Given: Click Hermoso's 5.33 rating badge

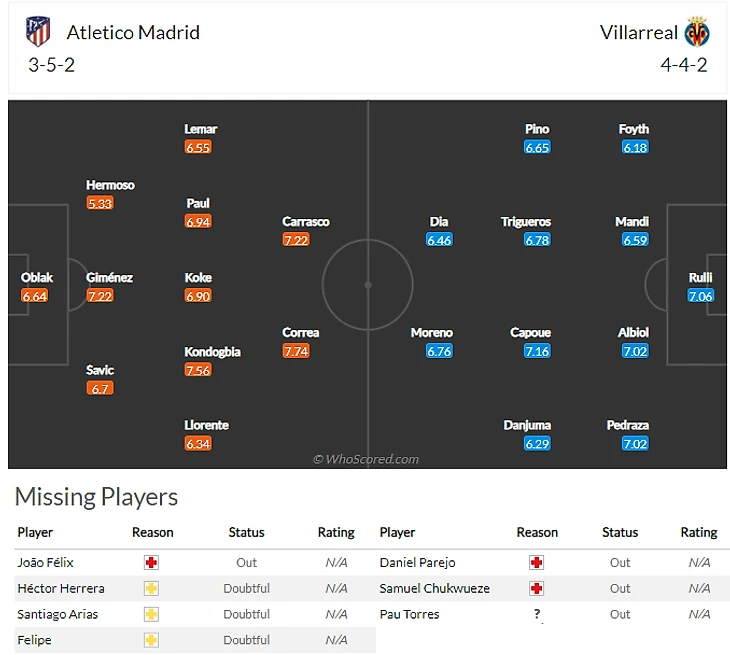Looking at the screenshot, I should pyautogui.click(x=100, y=203).
